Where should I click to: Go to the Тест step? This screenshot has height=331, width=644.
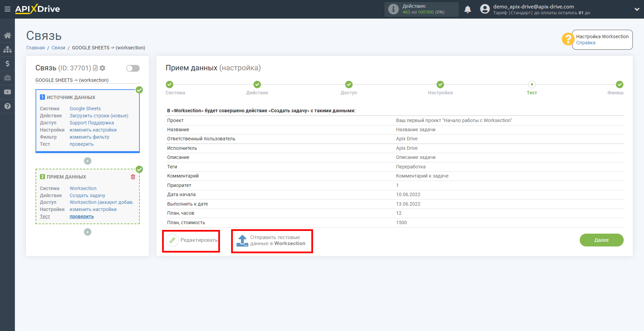tap(532, 85)
